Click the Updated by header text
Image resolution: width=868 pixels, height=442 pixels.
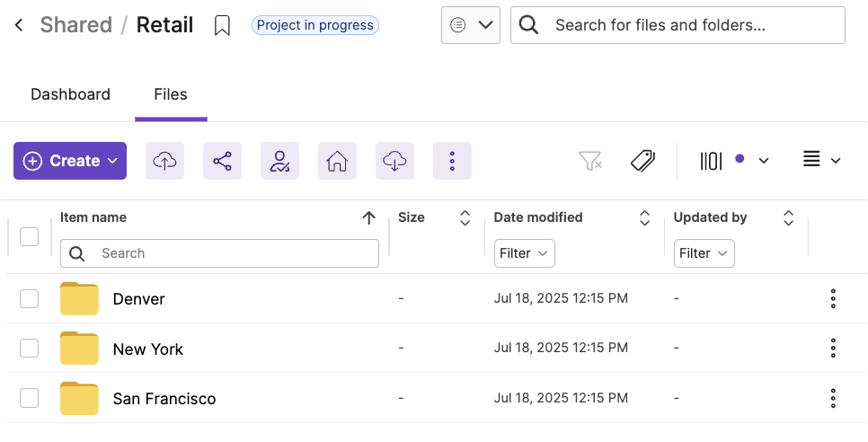[710, 217]
